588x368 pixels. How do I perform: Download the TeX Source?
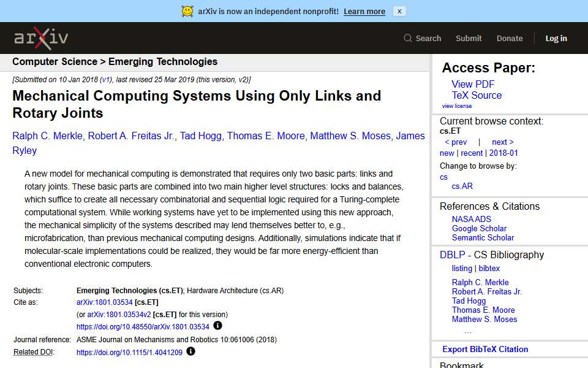pyautogui.click(x=477, y=96)
